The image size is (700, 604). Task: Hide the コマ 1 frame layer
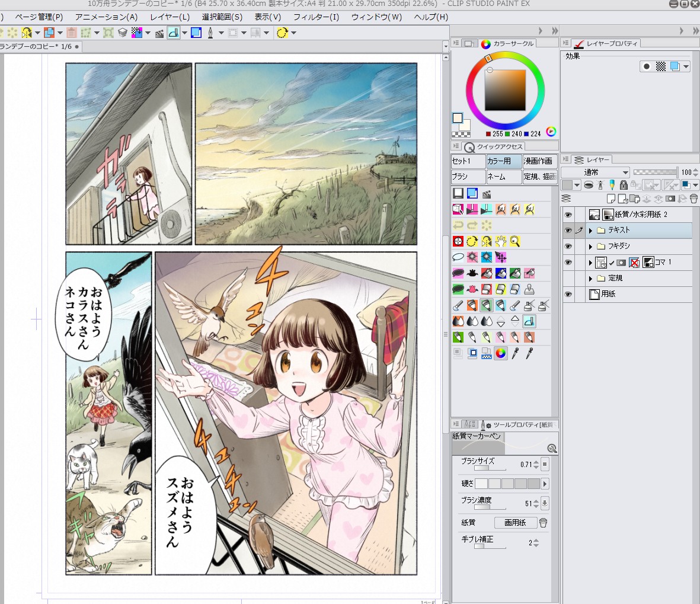pyautogui.click(x=568, y=263)
